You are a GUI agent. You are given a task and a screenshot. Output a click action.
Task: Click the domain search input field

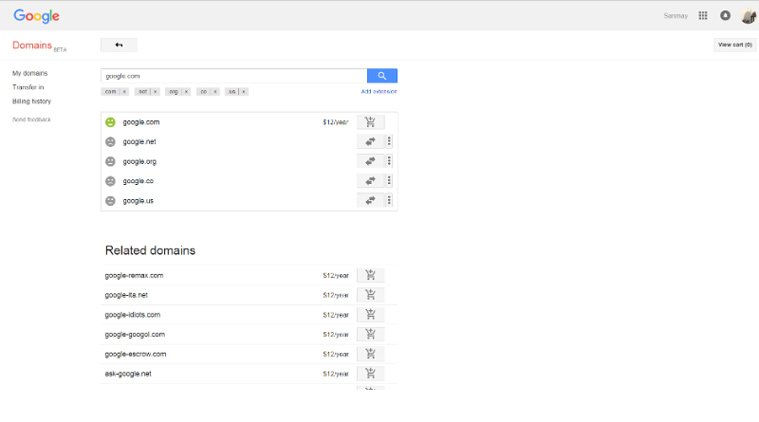click(234, 75)
